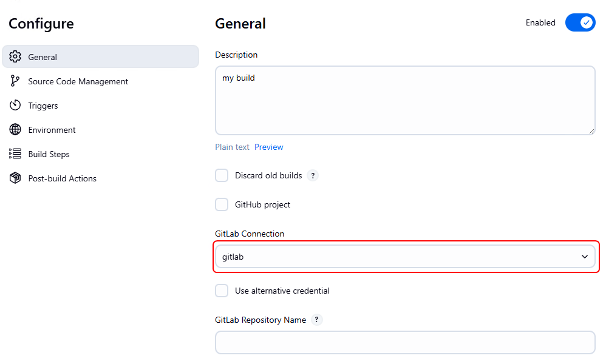
Task: Click the Post-build Actions package icon
Action: [x=15, y=178]
